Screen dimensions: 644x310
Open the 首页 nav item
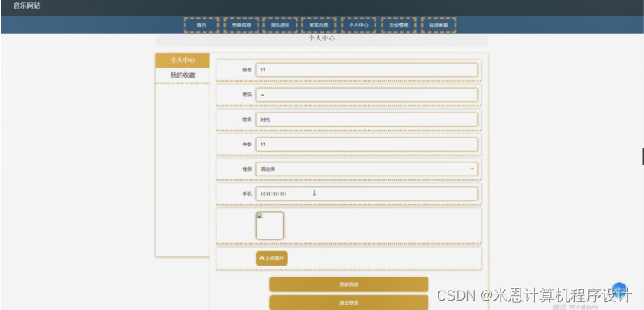(201, 25)
